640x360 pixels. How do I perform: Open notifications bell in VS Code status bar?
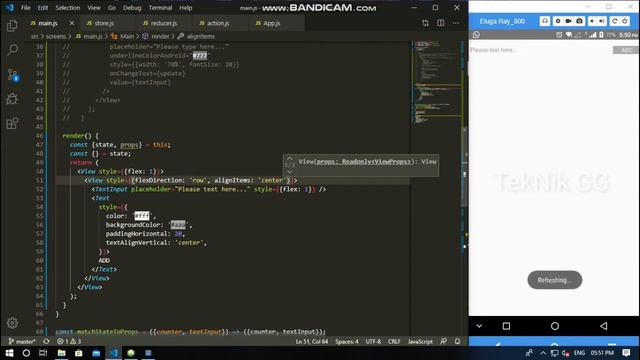click(x=457, y=341)
